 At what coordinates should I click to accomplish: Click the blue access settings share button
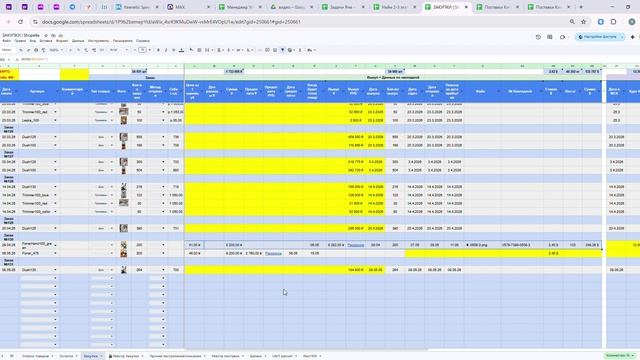click(x=598, y=37)
